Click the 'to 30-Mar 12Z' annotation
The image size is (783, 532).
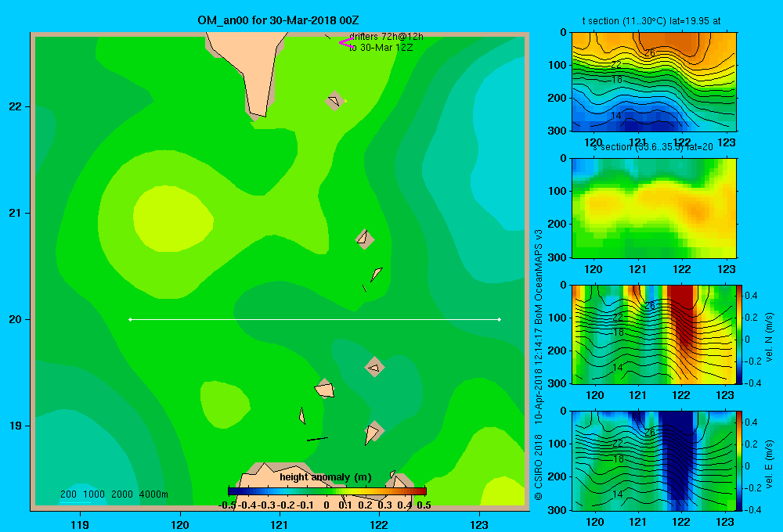coord(381,48)
